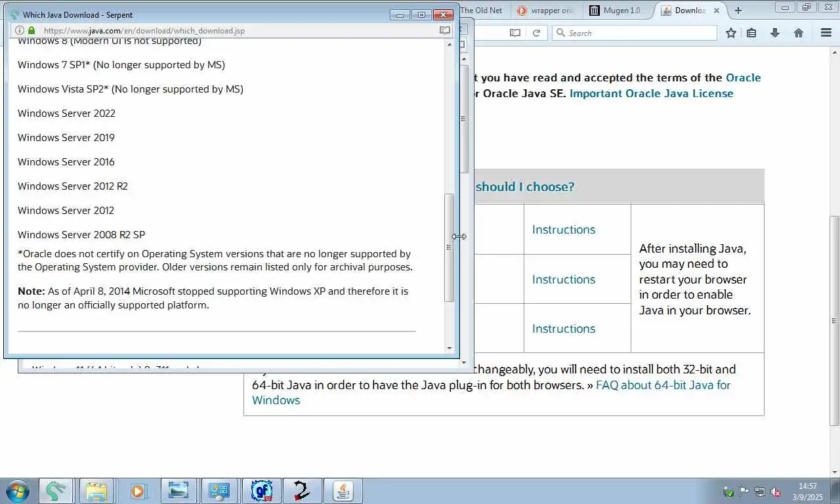Click main page vertical scrollbar thumb

pos(835,320)
